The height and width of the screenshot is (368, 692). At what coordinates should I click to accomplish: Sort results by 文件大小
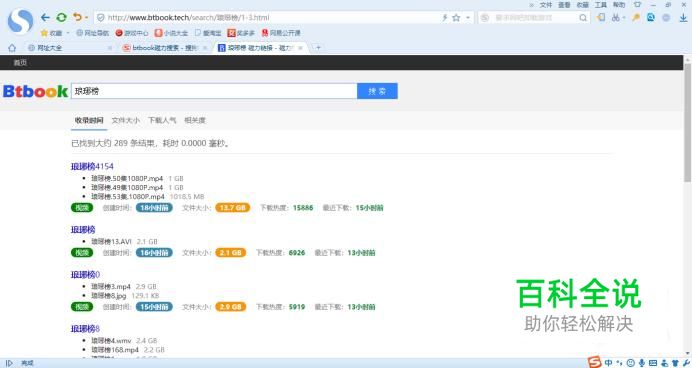[x=125, y=120]
